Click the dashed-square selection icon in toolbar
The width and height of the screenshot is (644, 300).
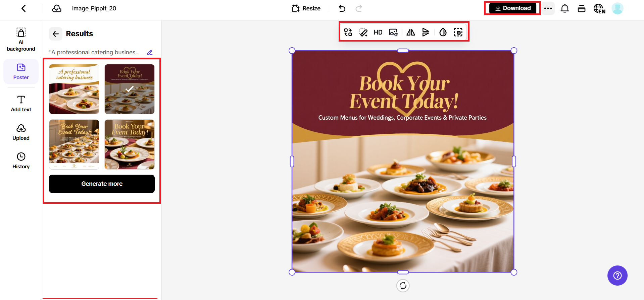(458, 32)
